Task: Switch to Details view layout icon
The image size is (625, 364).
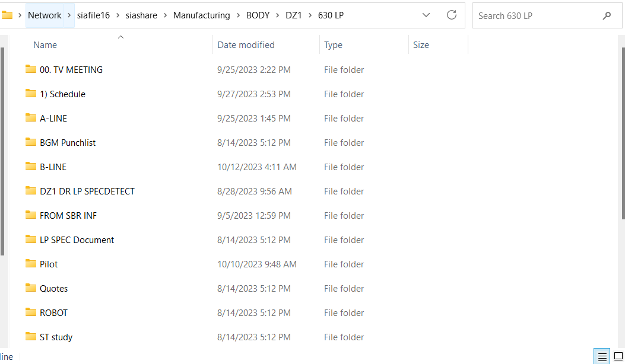Action: tap(602, 356)
